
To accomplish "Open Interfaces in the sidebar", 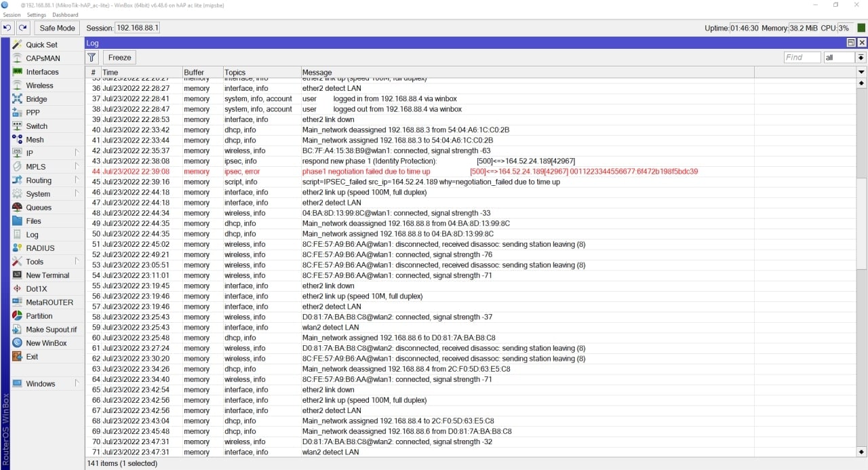I will 42,72.
